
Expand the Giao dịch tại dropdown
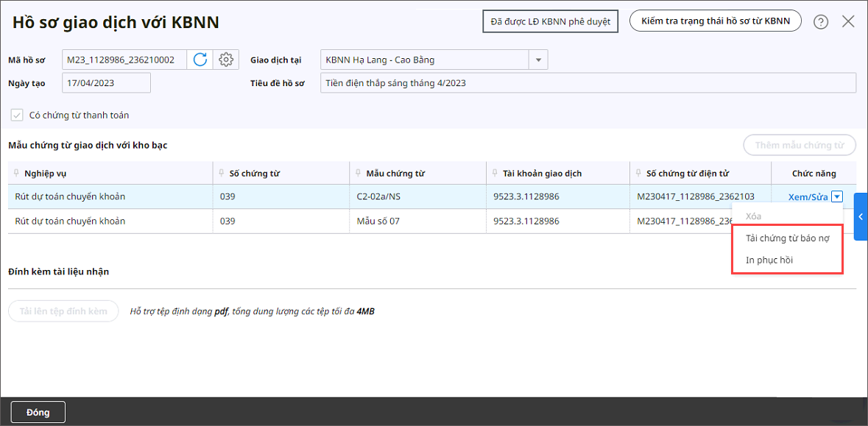537,60
